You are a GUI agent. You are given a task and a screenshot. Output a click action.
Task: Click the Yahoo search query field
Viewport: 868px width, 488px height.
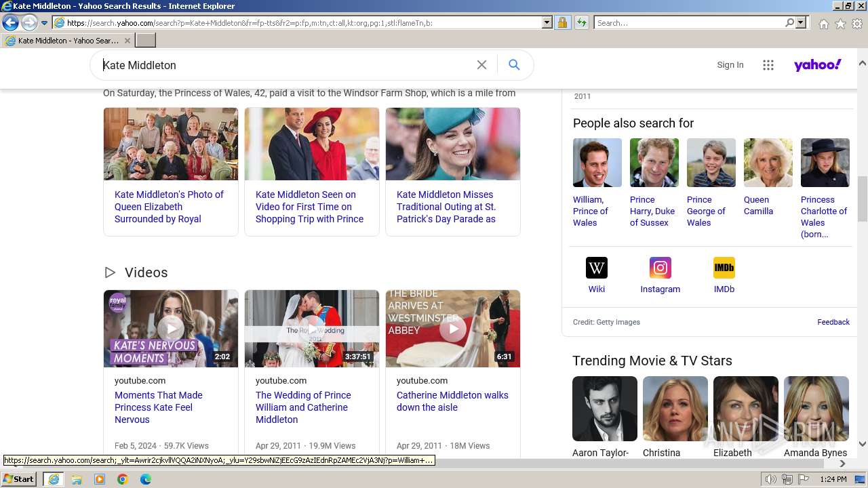[285, 65]
